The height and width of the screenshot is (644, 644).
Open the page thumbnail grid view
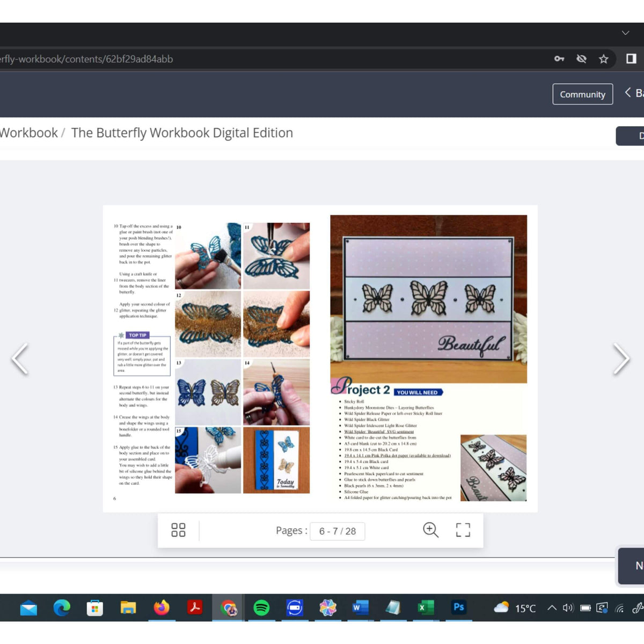click(x=178, y=530)
